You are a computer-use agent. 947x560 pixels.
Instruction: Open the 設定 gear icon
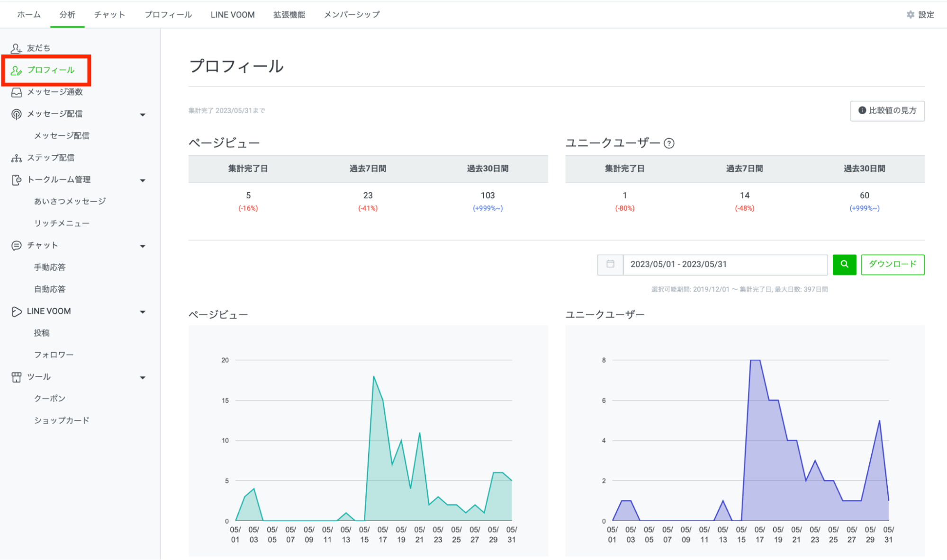coord(910,15)
